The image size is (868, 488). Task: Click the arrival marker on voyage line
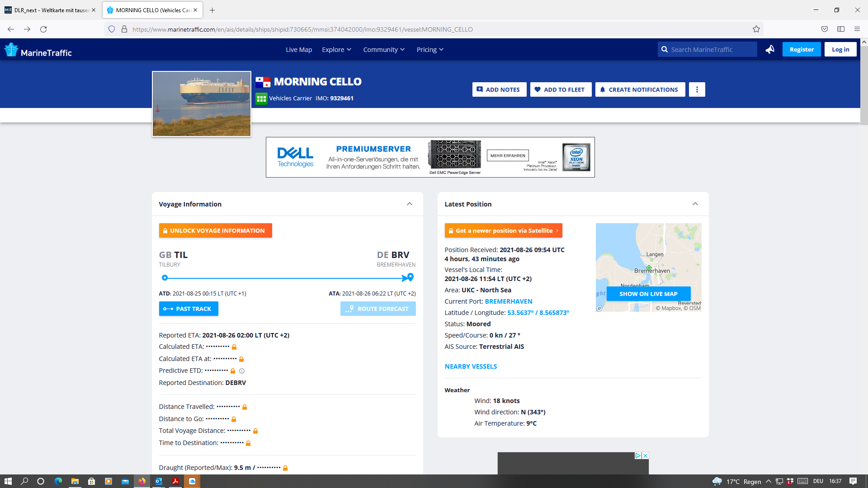[410, 277]
